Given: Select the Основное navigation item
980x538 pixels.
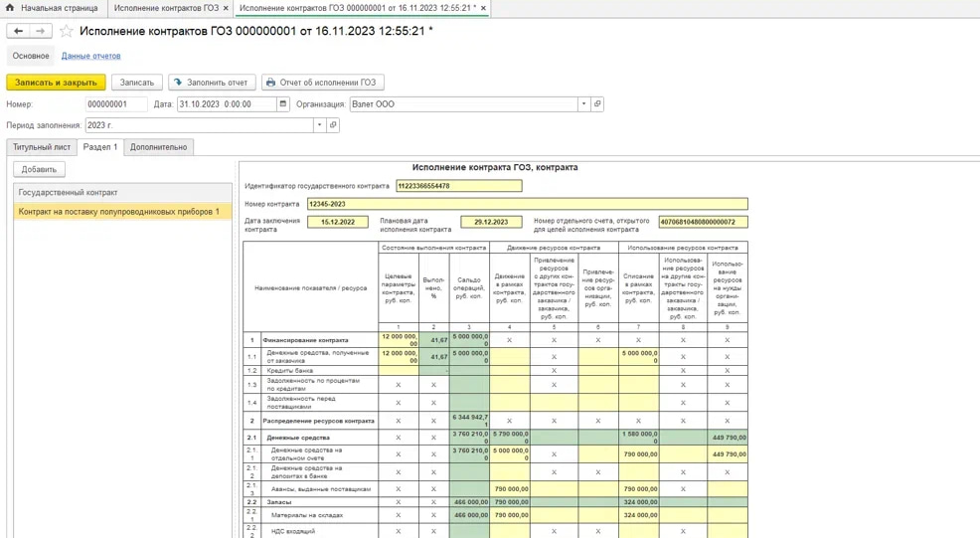Looking at the screenshot, I should (31, 56).
